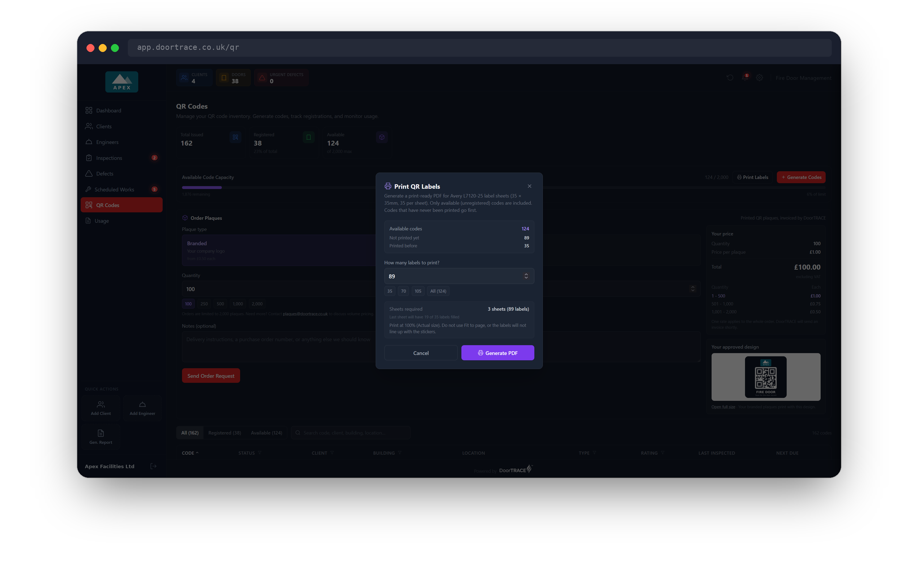Click the Add Client quick action
Screen dimensions: 918x588
click(x=101, y=408)
